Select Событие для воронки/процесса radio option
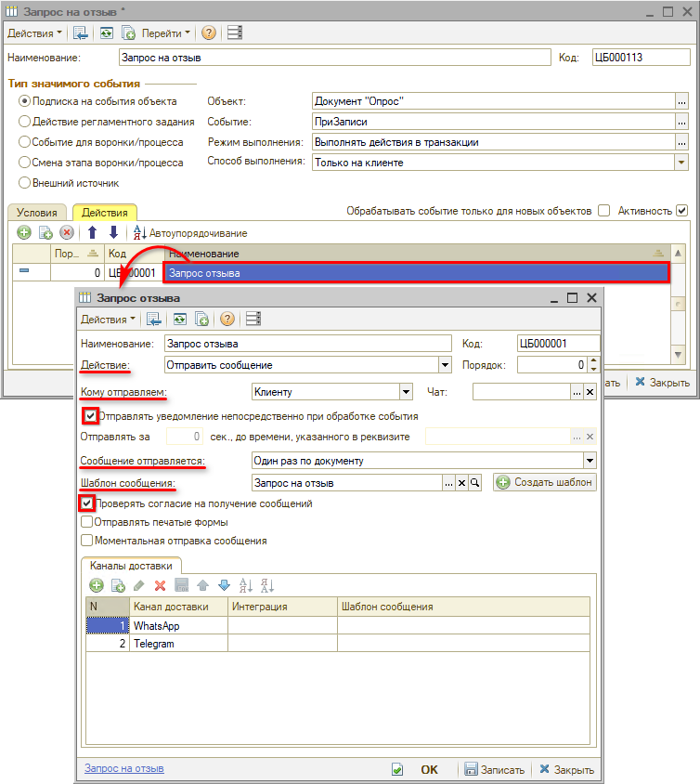The width and height of the screenshot is (700, 784). click(x=24, y=142)
